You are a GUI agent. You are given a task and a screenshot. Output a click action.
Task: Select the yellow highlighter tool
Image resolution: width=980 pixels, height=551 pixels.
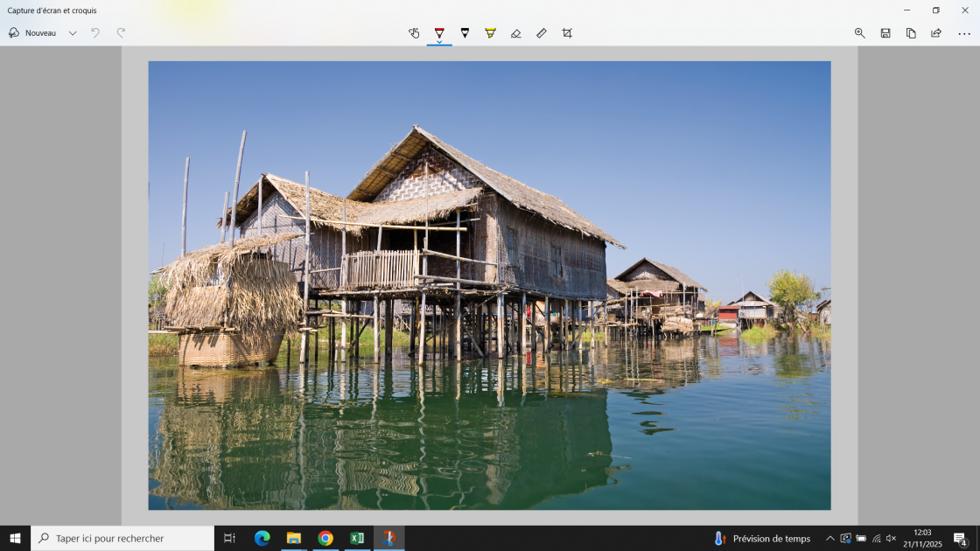(x=490, y=32)
